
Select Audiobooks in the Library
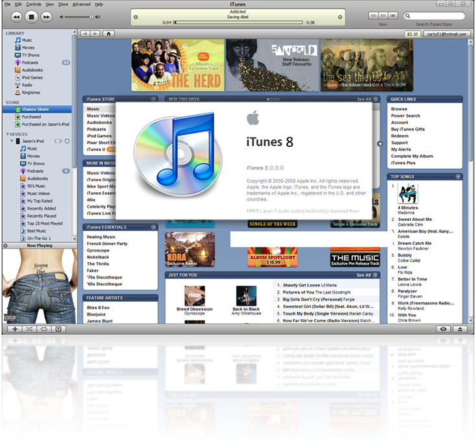tap(32, 70)
